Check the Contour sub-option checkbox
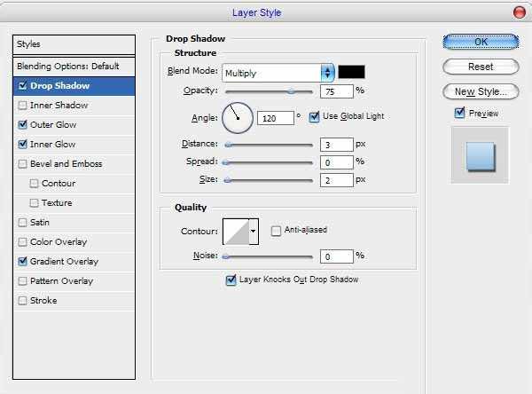This screenshot has height=394, width=532. [34, 184]
